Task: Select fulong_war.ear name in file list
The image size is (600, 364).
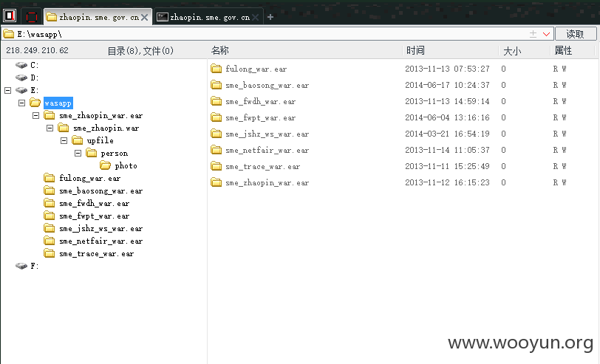Action: 256,69
